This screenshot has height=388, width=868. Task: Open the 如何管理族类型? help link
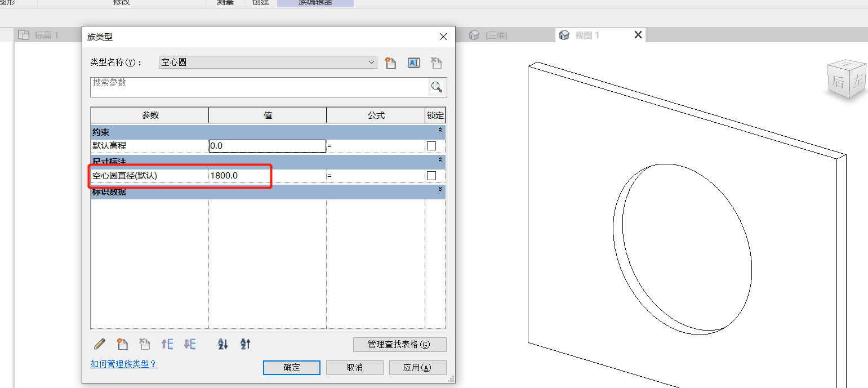(124, 364)
